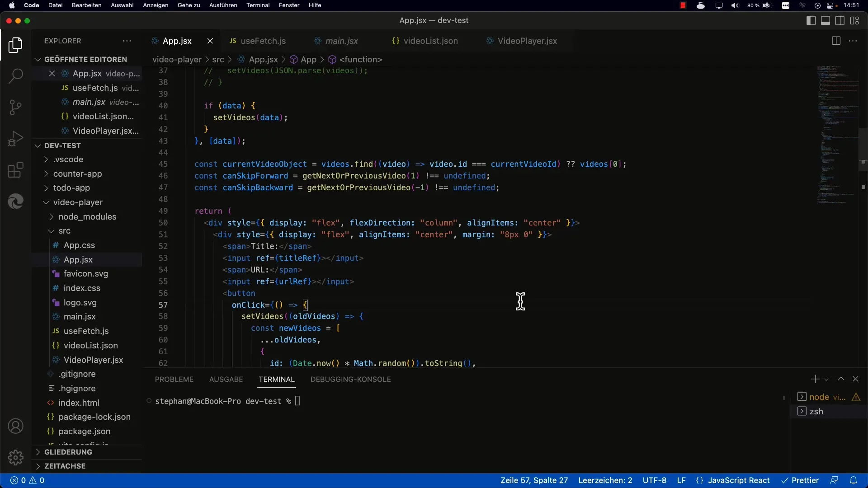Open the Explorer view in activity bar
The height and width of the screenshot is (488, 868).
[x=15, y=45]
